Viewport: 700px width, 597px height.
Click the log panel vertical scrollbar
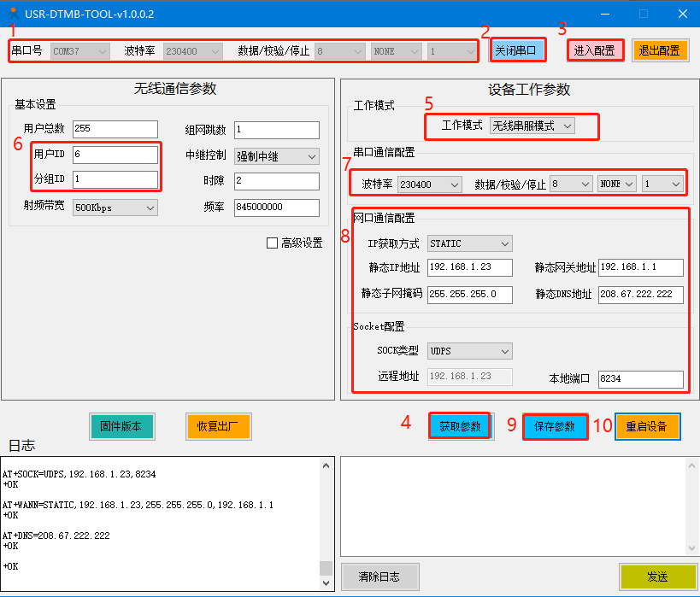coord(326,521)
